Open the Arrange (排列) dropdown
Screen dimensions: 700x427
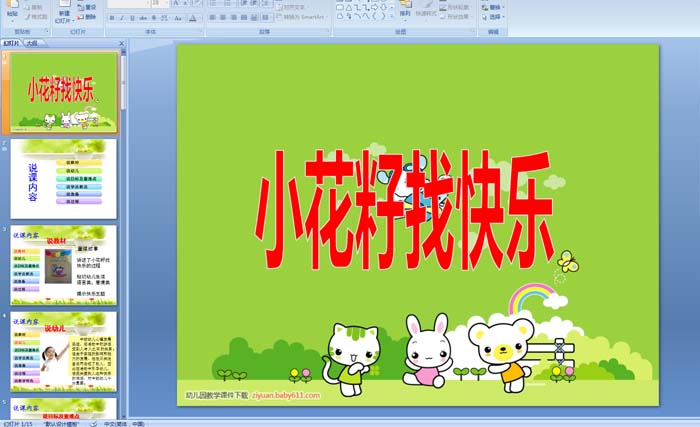click(405, 11)
